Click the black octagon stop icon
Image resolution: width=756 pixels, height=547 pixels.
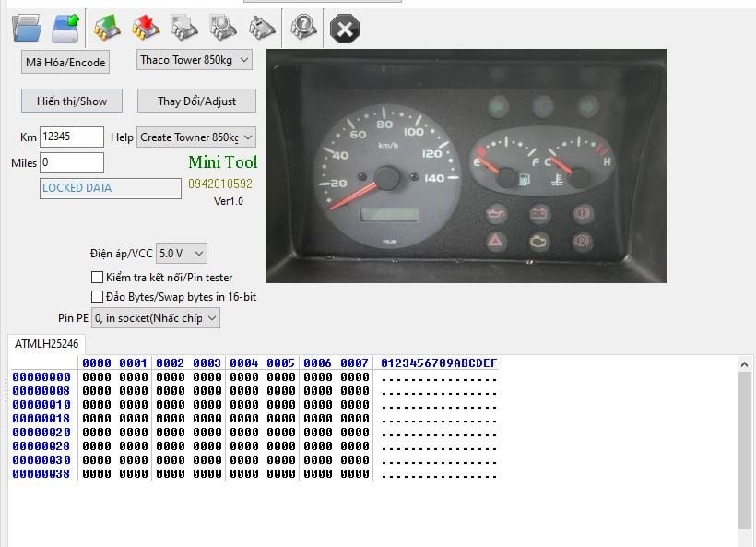pos(344,29)
